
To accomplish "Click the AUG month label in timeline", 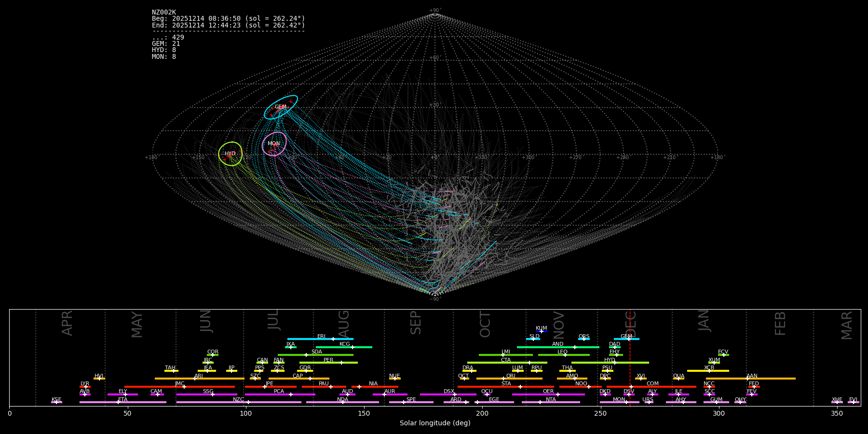I will click(344, 324).
